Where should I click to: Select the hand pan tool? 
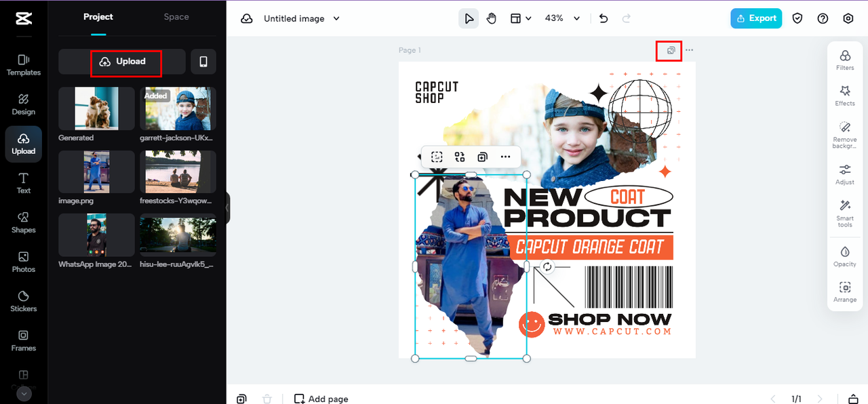tap(492, 18)
